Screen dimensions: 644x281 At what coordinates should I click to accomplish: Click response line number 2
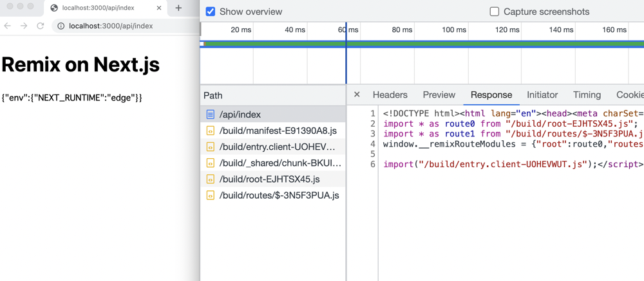pyautogui.click(x=372, y=123)
